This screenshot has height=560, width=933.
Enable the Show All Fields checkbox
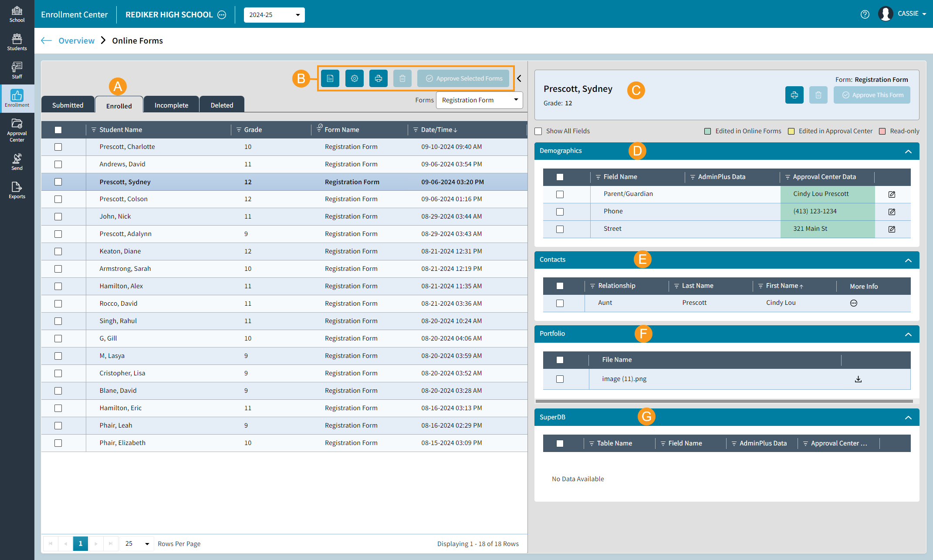coord(538,131)
